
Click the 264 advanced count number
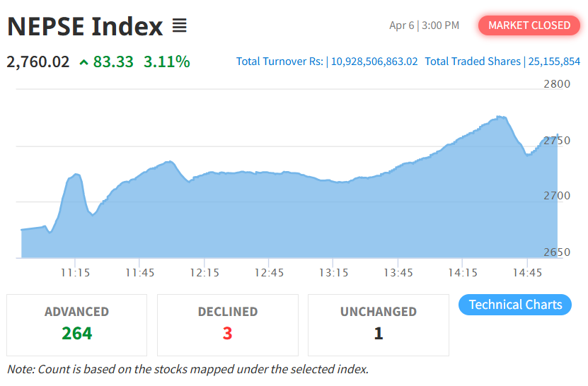pos(76,333)
